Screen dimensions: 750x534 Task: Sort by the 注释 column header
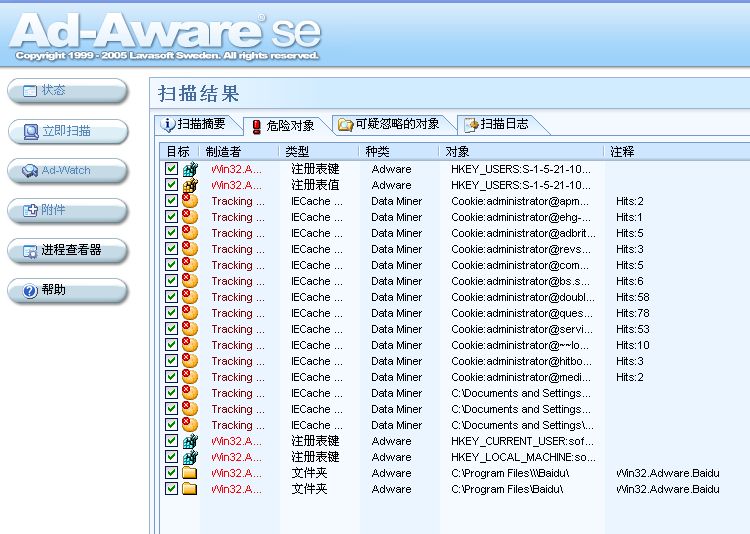676,152
